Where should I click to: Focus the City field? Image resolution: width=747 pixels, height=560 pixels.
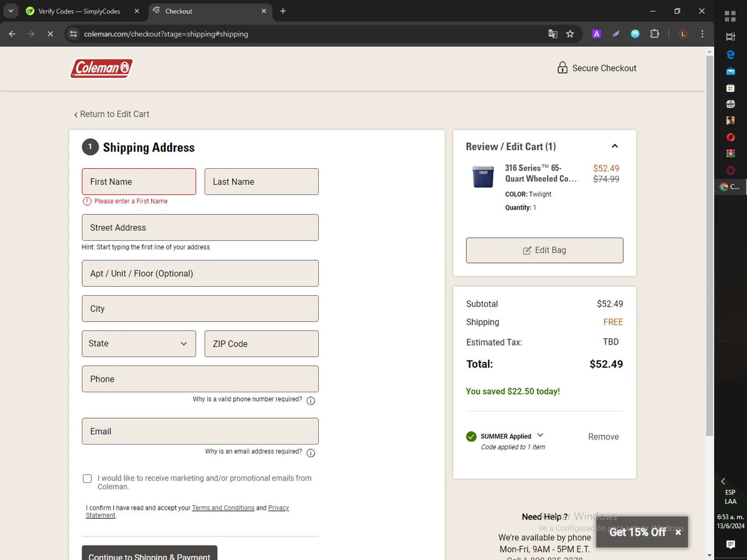(x=200, y=309)
